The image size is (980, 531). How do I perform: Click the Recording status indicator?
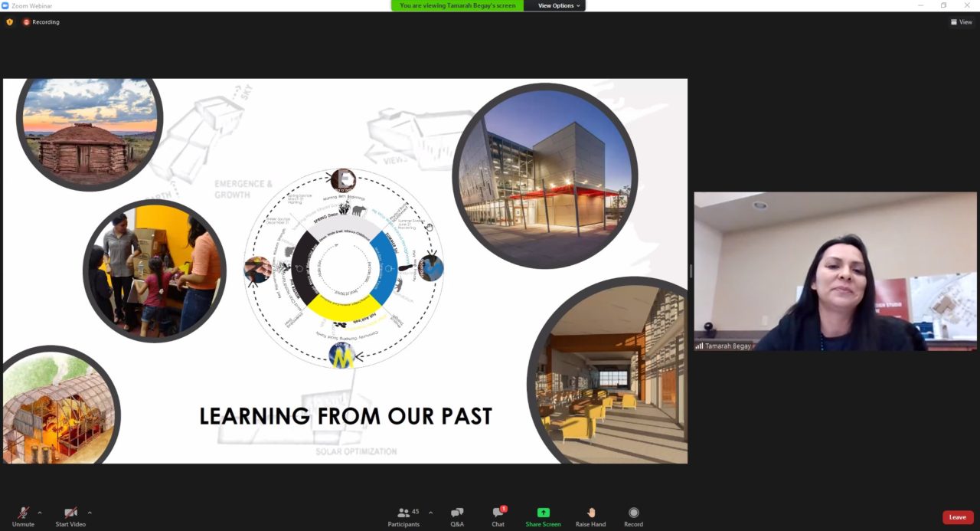point(41,22)
